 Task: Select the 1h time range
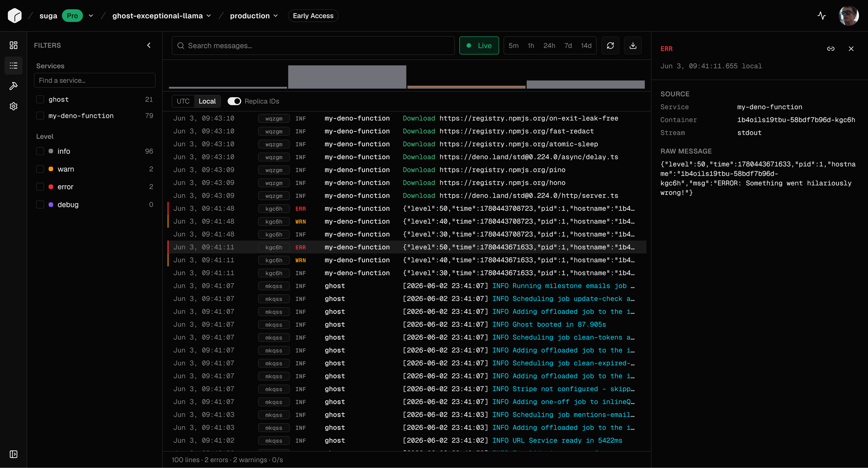(x=531, y=45)
